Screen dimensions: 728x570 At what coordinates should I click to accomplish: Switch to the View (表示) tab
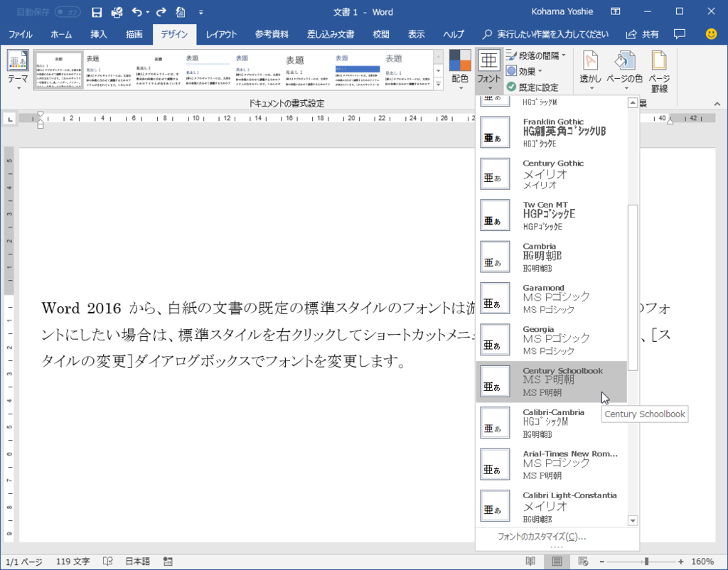pos(416,34)
